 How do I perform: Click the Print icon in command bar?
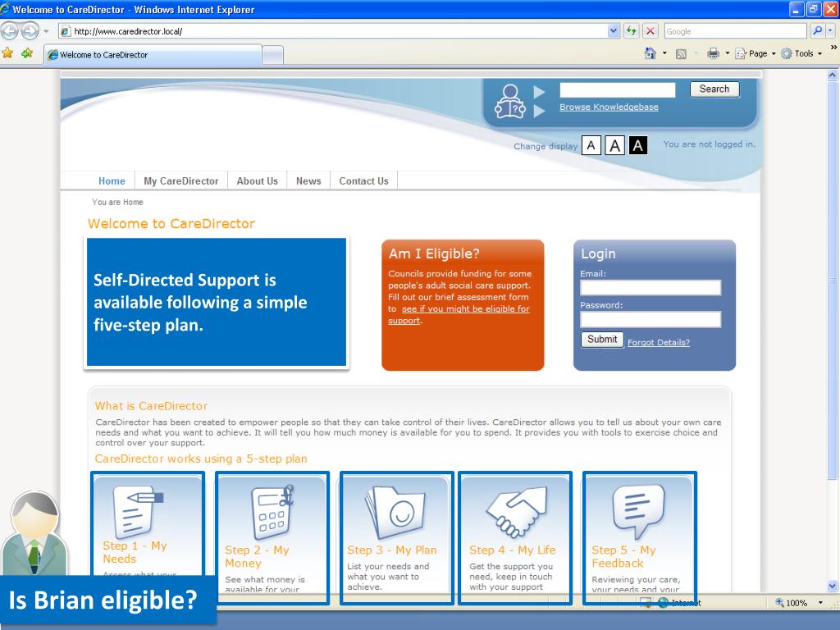pyautogui.click(x=713, y=53)
